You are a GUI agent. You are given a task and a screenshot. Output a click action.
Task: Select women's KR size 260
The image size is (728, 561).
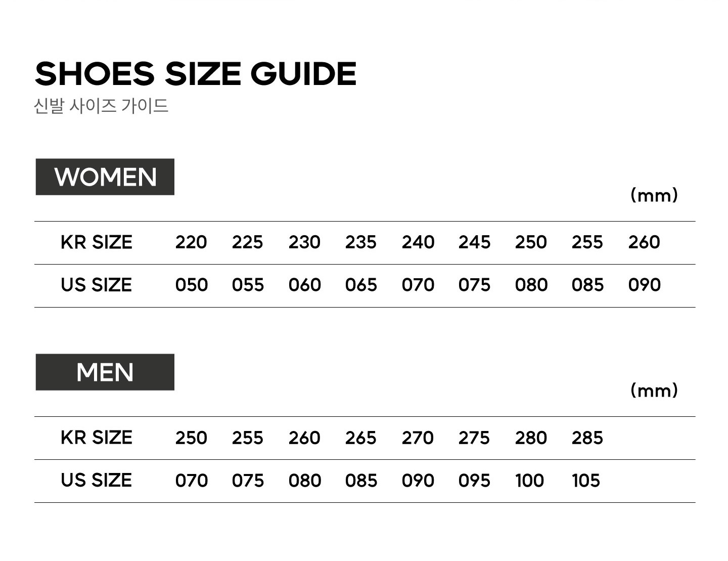[644, 242]
